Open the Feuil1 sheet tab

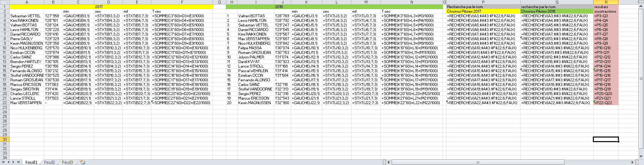coord(31,162)
